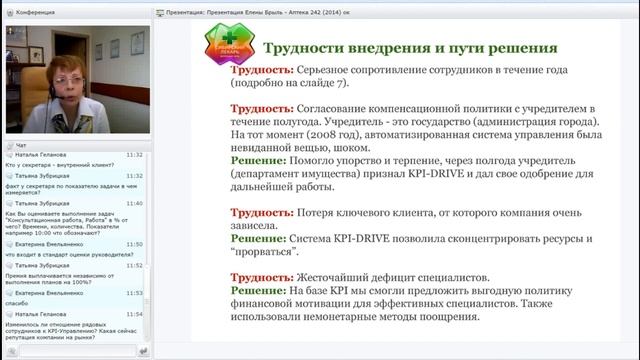This screenshot has height=360, width=640.
Task: Click the 'спасибо' chat message
Action: (17, 303)
